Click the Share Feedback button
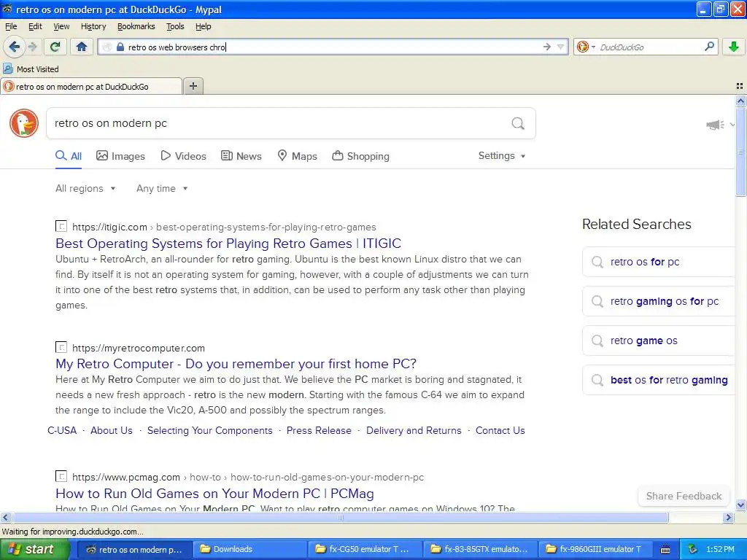 (684, 496)
